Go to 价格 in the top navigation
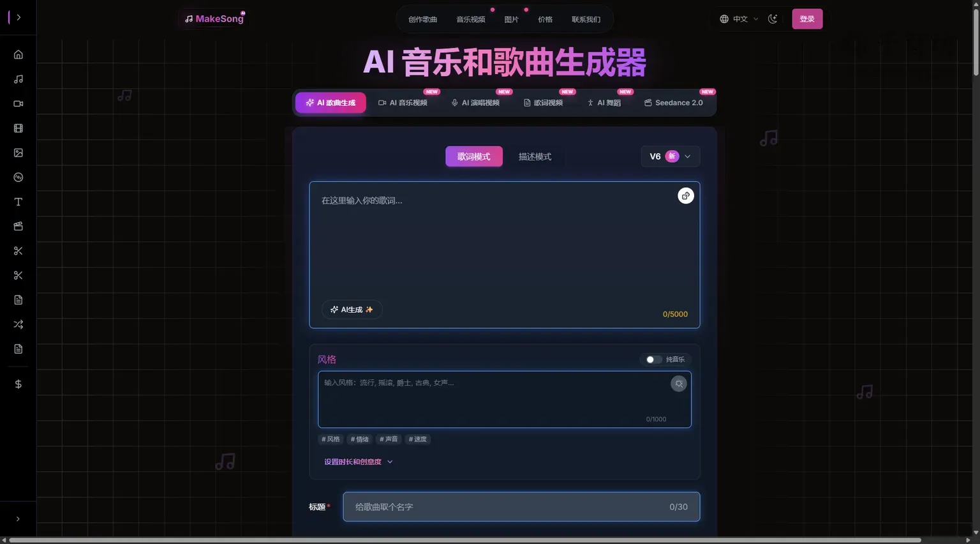 pos(546,19)
